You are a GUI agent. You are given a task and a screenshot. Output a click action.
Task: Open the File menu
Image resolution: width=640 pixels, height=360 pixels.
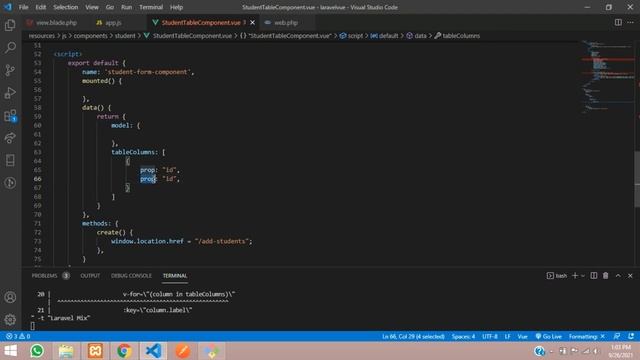23,7
